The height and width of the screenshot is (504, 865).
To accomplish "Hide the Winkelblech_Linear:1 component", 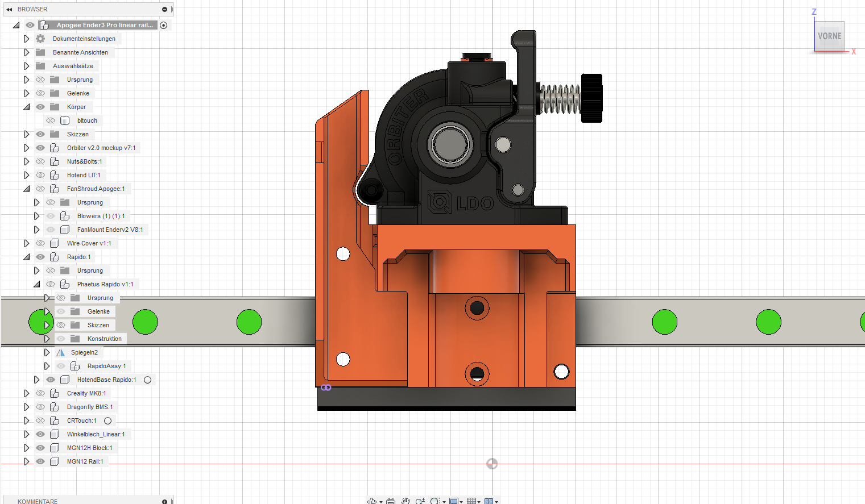I will [x=40, y=434].
